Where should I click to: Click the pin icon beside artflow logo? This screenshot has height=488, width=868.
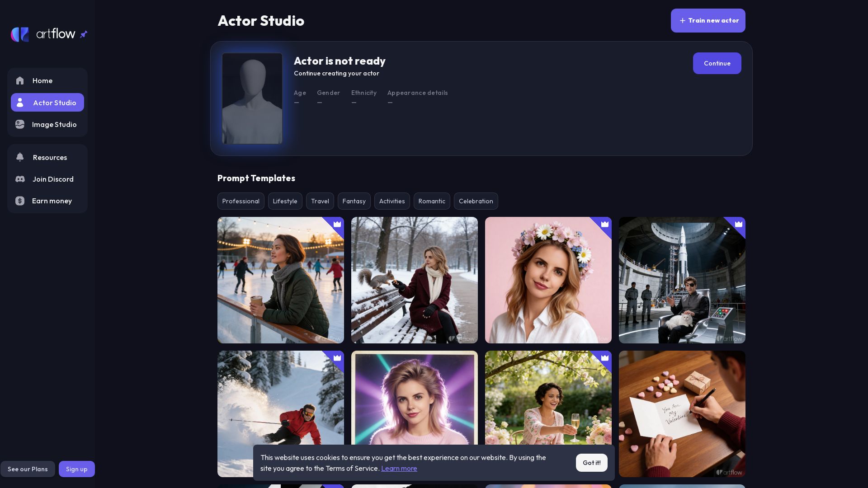pyautogui.click(x=84, y=34)
